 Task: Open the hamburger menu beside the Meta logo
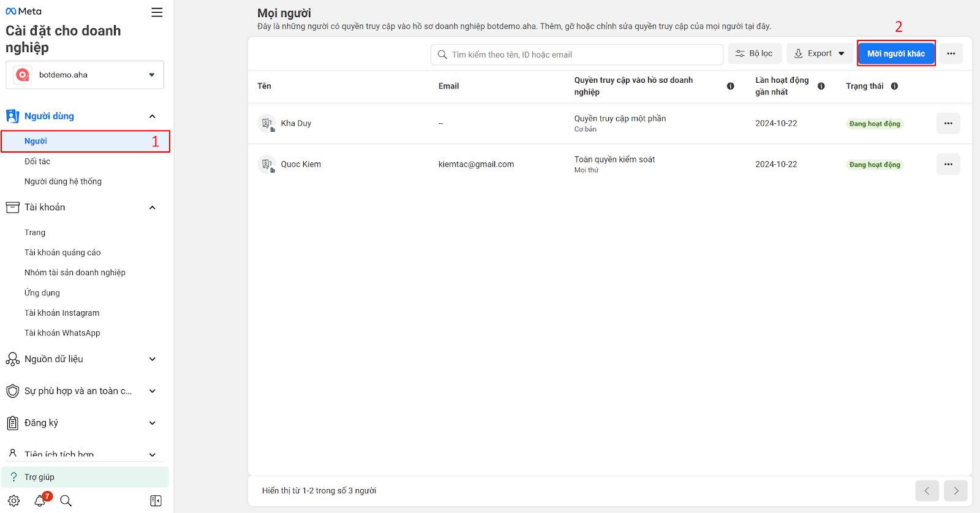[x=157, y=12]
